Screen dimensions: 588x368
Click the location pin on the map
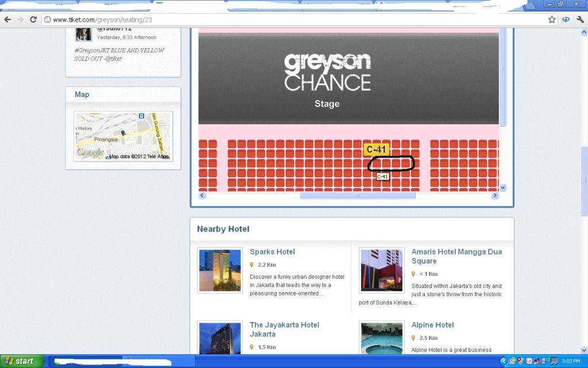(123, 133)
